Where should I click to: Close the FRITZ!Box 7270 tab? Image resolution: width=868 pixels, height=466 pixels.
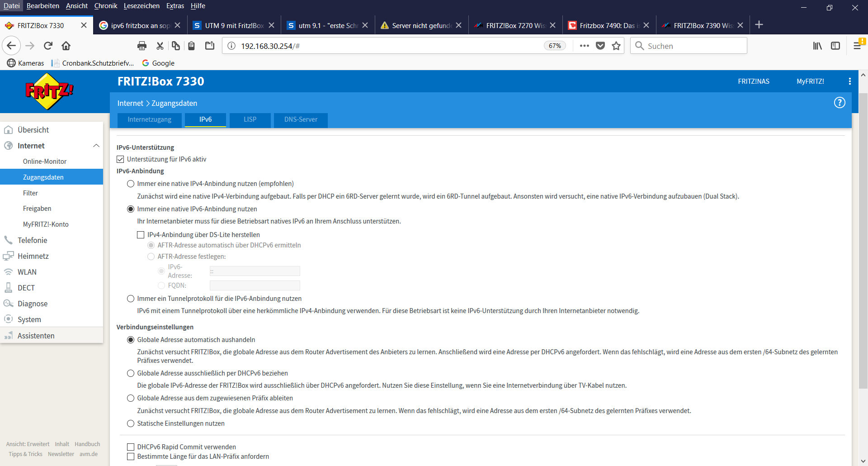(x=552, y=25)
